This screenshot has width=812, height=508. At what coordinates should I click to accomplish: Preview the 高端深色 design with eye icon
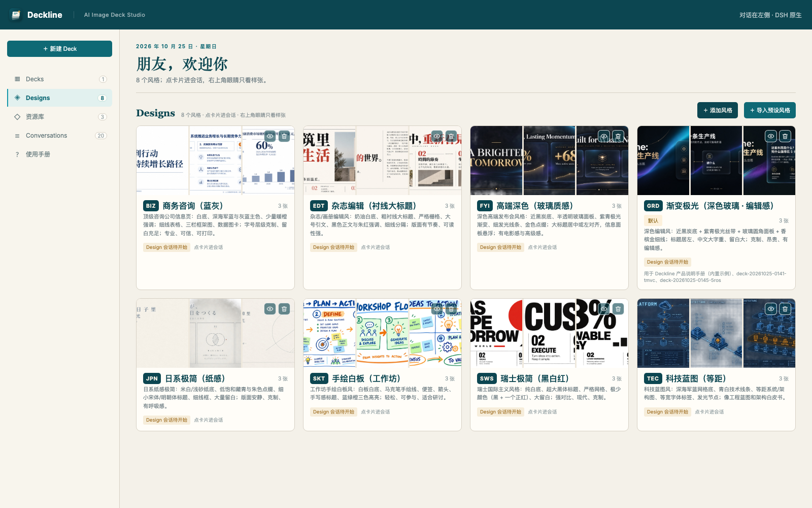point(604,136)
